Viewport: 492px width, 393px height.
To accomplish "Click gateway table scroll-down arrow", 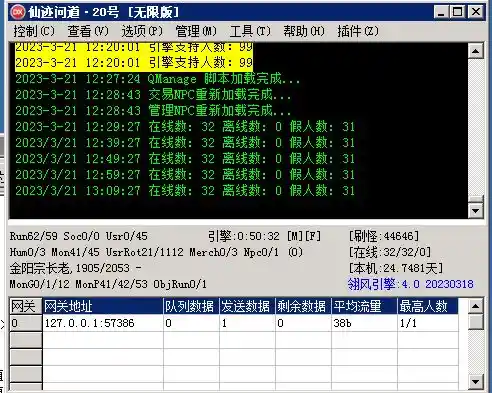I will 476,381.
